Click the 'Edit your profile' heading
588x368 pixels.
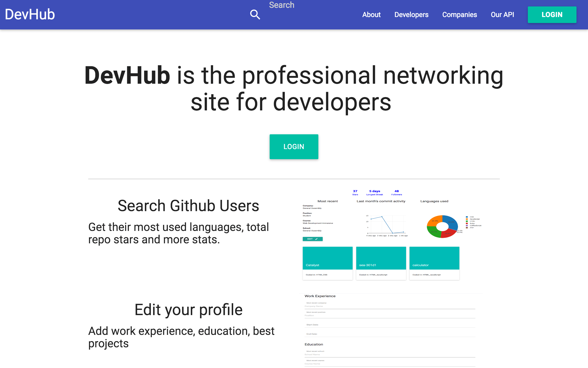click(x=188, y=310)
